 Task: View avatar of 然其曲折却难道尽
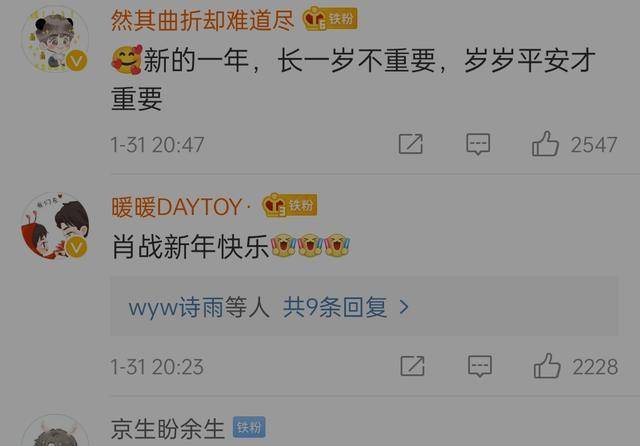(x=55, y=40)
